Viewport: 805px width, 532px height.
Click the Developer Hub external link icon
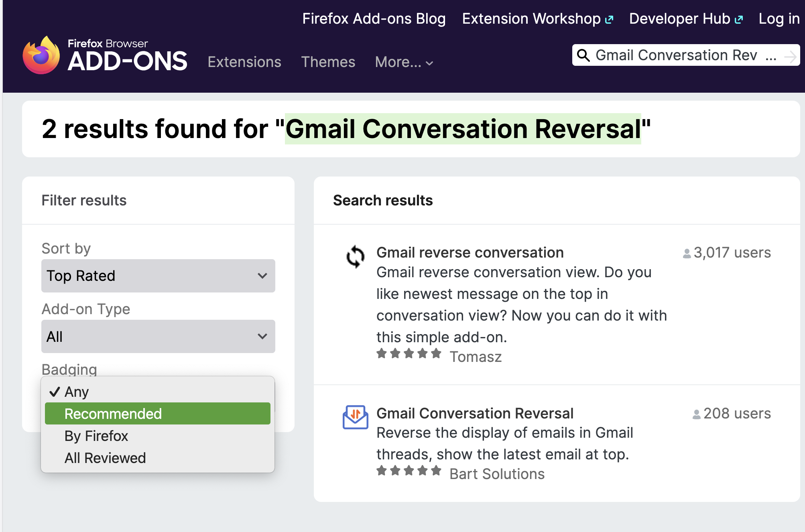[x=739, y=19]
